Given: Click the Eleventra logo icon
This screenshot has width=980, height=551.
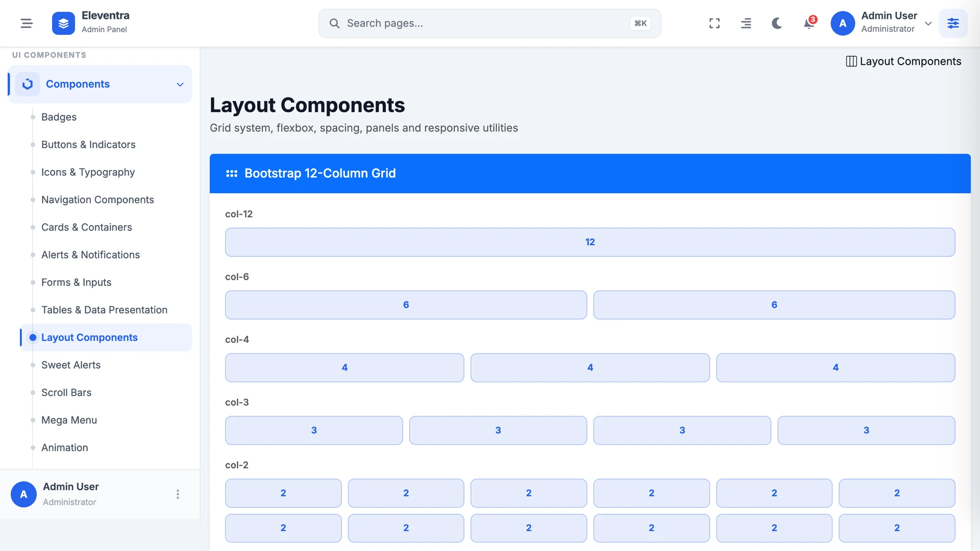Looking at the screenshot, I should [63, 23].
